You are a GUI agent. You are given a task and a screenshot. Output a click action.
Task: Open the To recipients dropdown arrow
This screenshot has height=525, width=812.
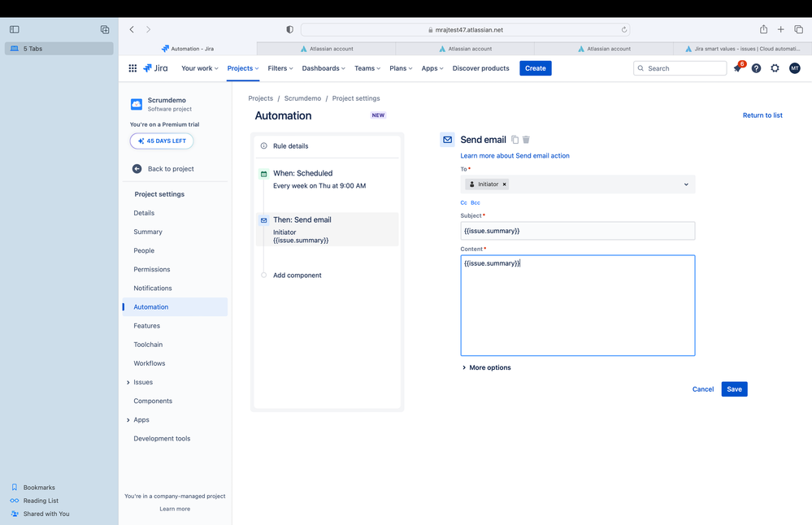pyautogui.click(x=686, y=184)
